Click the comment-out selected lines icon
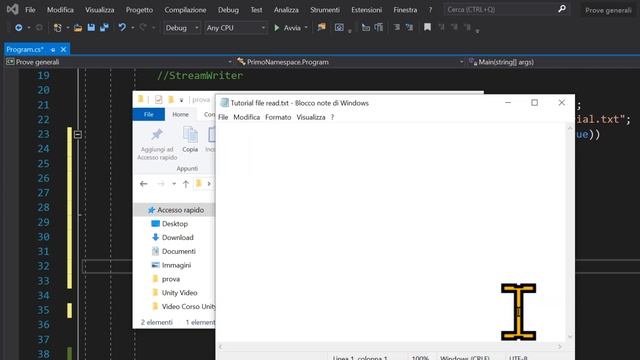Viewport: 640px width, 360px height. pos(397,27)
